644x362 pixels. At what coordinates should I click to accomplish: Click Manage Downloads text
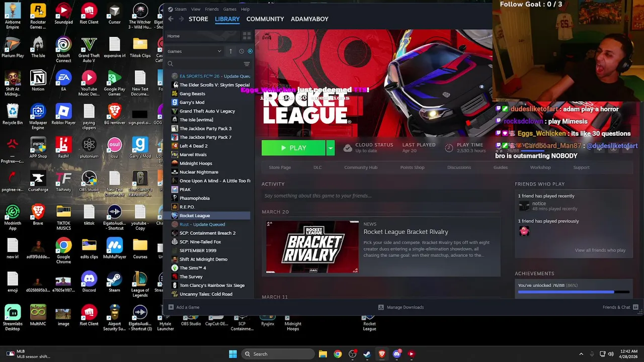[x=405, y=307]
